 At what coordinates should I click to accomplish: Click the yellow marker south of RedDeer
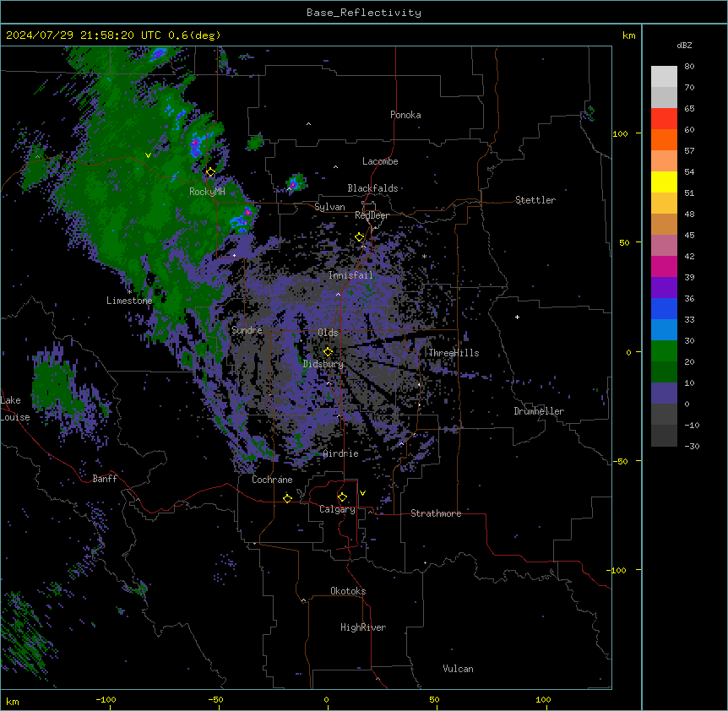point(360,237)
